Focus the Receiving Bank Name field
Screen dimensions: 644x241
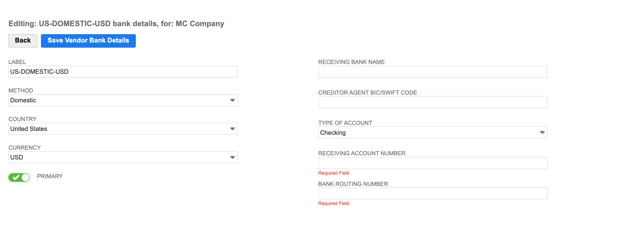433,72
